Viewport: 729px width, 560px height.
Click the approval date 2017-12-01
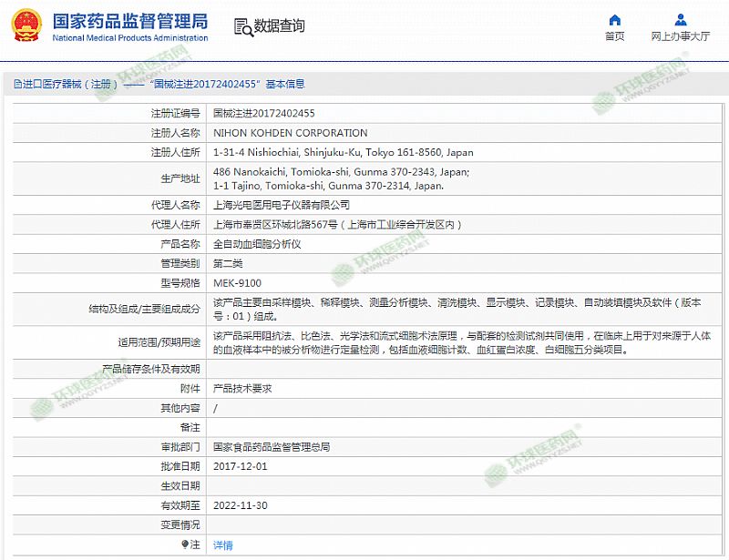[x=240, y=466]
